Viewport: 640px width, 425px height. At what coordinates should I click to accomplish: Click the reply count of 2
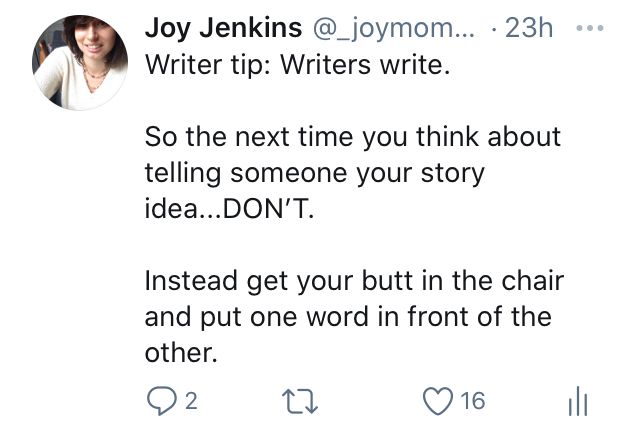tap(191, 401)
